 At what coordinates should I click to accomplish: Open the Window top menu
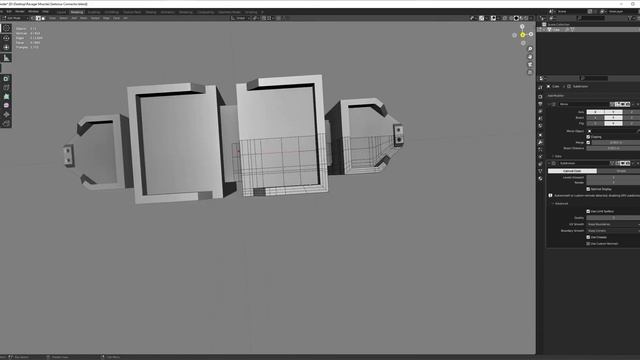(33, 11)
